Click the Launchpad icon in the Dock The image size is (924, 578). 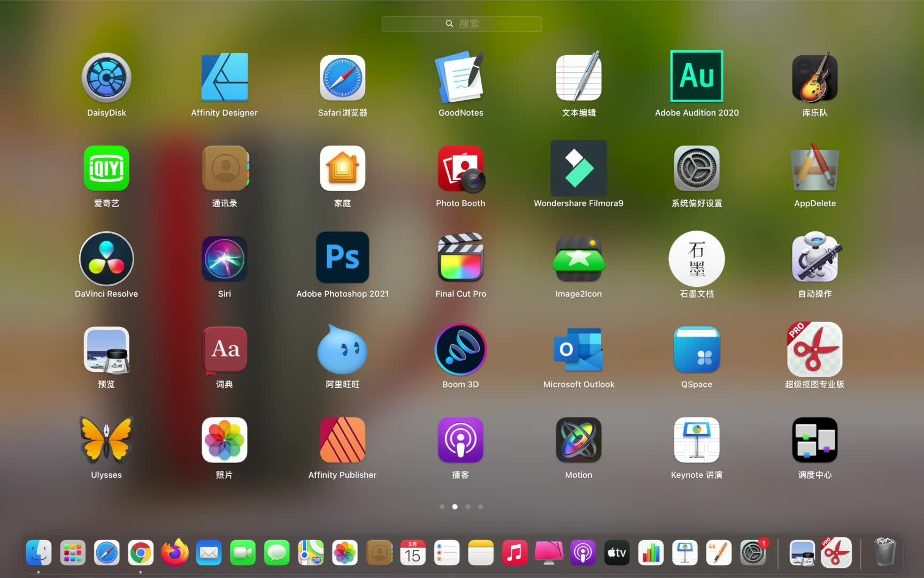(x=73, y=552)
